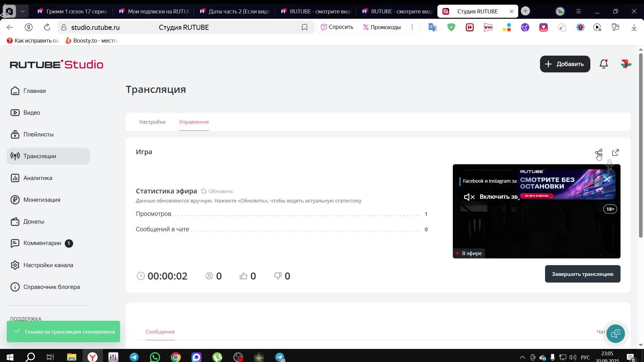Open stream in new window icon
The width and height of the screenshot is (644, 362).
coord(615,153)
